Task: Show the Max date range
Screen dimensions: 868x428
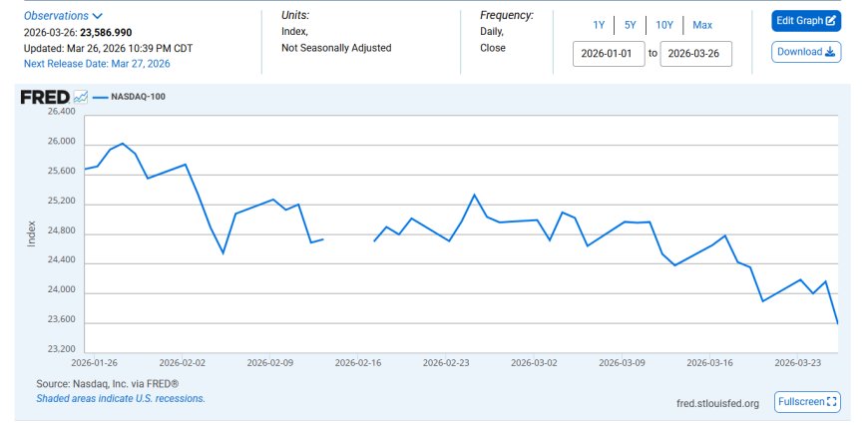Action: coord(702,25)
